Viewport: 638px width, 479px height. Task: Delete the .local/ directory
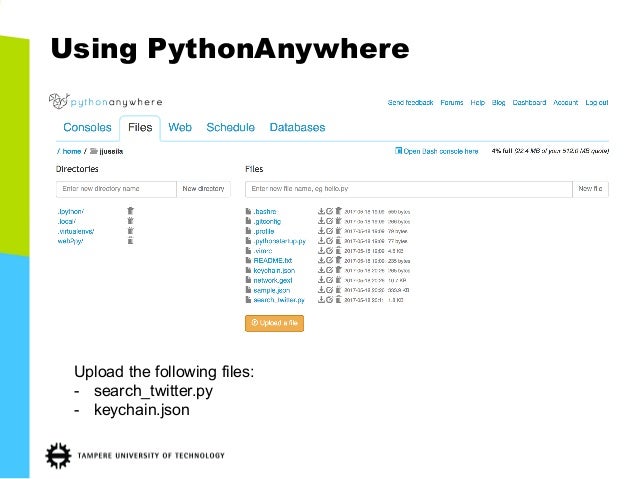pos(130,221)
